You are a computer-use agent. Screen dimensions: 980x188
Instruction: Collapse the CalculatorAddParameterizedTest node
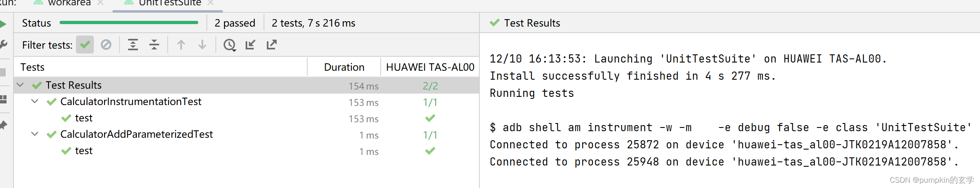point(35,134)
